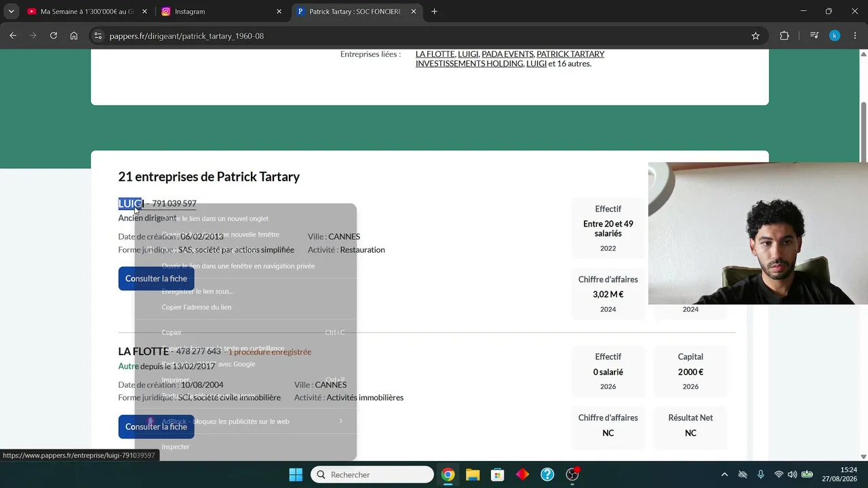Open the tab search dropdown arrow

point(11,12)
